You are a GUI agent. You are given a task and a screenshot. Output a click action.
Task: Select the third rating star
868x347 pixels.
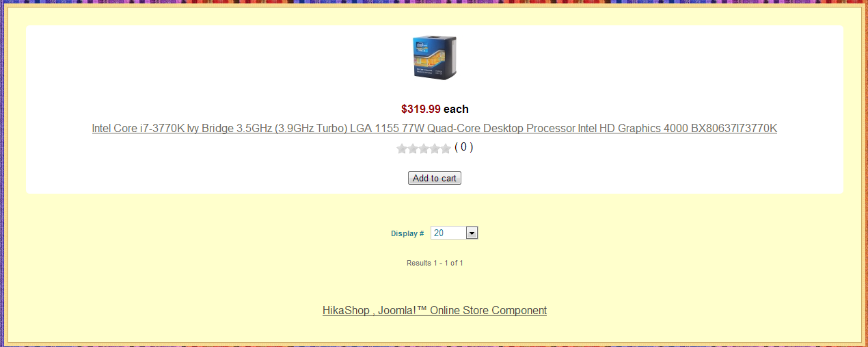click(x=424, y=149)
